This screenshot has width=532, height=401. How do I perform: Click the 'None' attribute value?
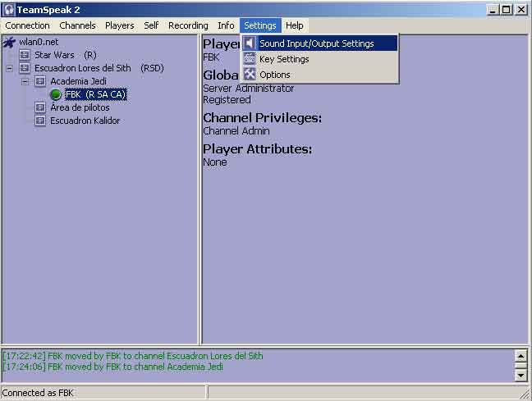pyautogui.click(x=215, y=162)
